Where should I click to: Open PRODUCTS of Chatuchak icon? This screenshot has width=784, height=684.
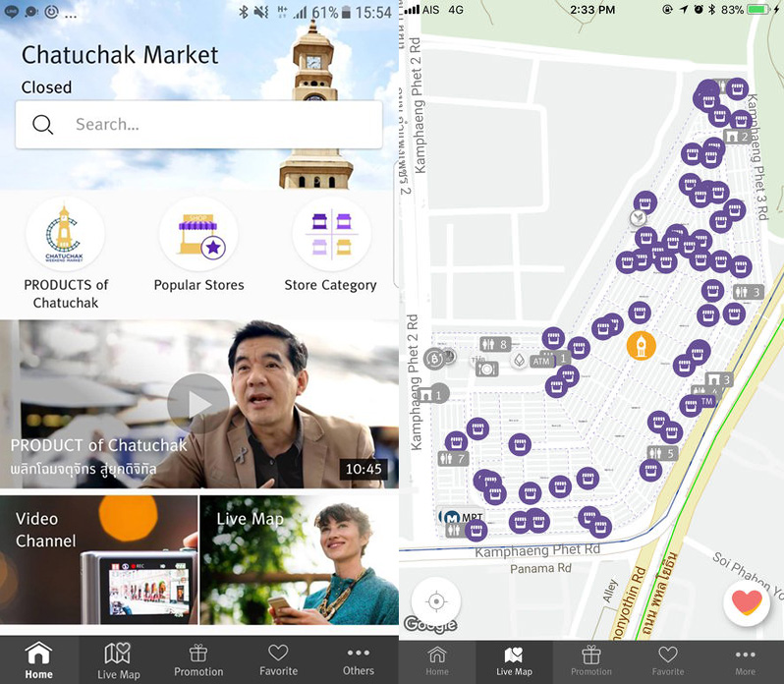[66, 235]
